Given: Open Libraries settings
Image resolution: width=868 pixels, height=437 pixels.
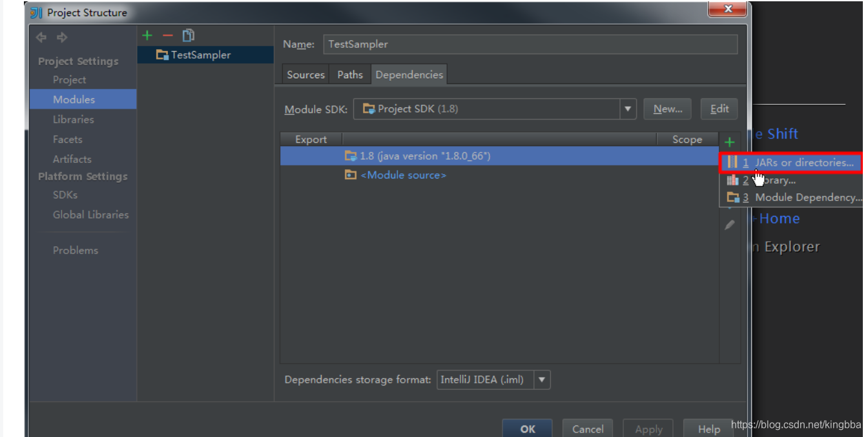Looking at the screenshot, I should coord(73,120).
